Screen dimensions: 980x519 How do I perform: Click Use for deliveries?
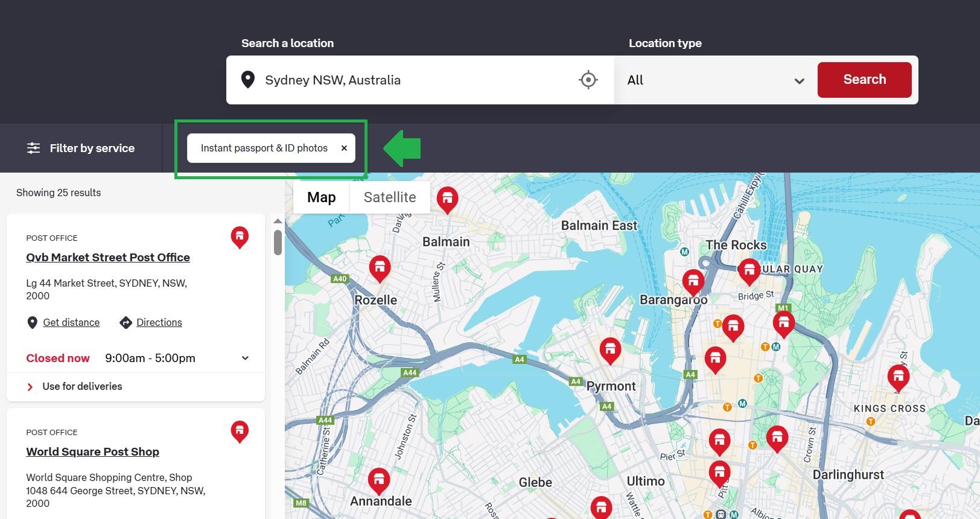tap(82, 387)
